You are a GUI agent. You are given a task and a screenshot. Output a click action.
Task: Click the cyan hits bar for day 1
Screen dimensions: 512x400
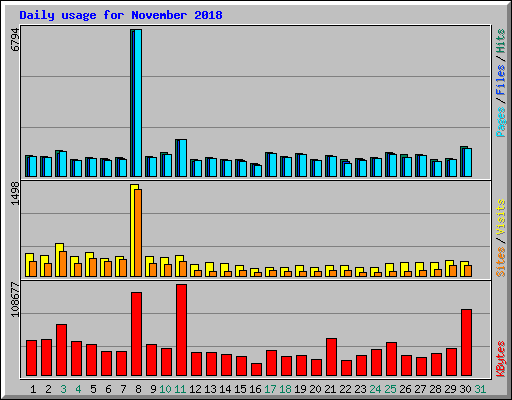tap(33, 166)
